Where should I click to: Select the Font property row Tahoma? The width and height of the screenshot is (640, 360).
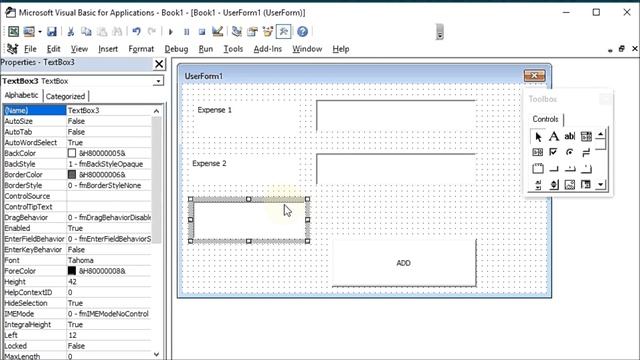(x=77, y=260)
